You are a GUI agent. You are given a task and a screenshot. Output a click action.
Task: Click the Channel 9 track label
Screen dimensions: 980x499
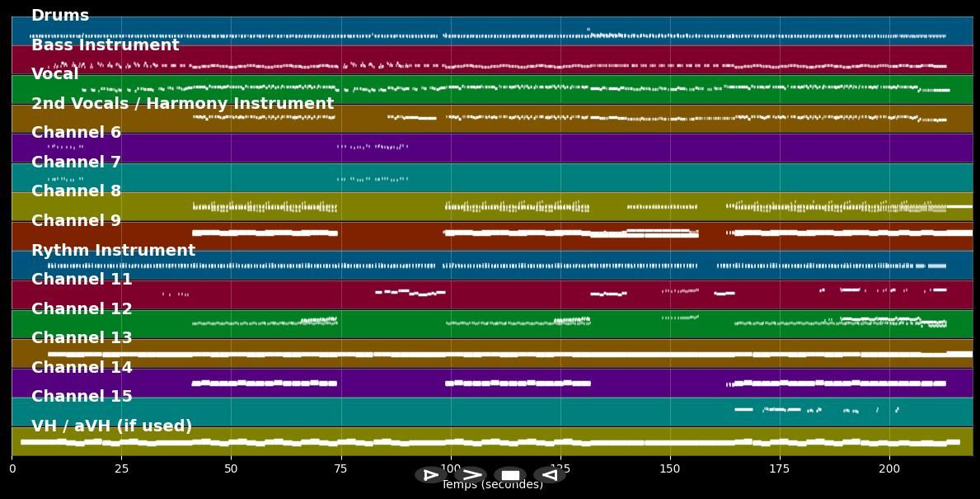pos(76,221)
